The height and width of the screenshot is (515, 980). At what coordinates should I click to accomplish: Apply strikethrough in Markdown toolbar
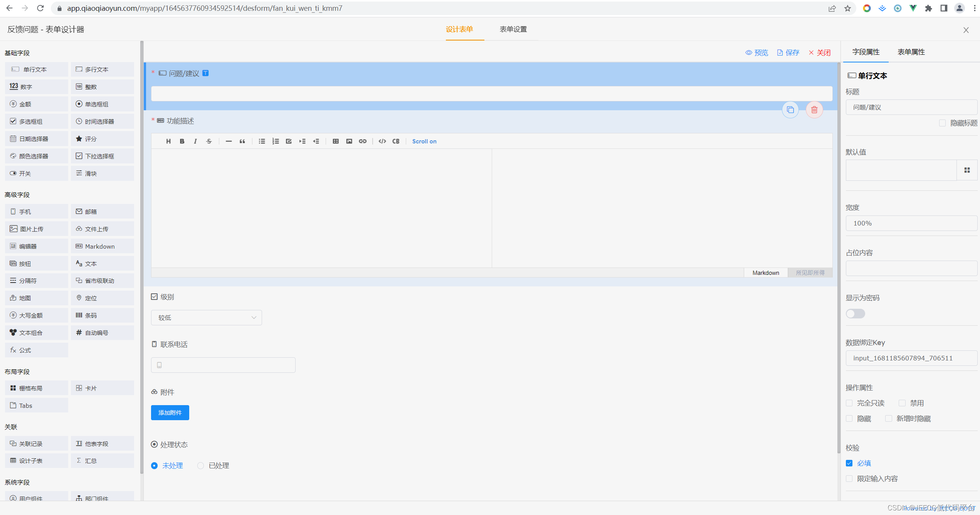click(x=209, y=141)
